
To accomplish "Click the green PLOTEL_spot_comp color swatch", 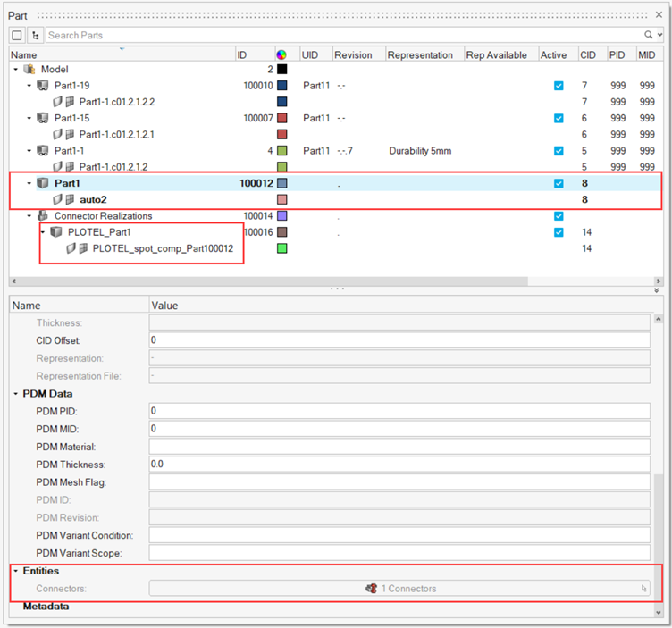I will pyautogui.click(x=281, y=248).
